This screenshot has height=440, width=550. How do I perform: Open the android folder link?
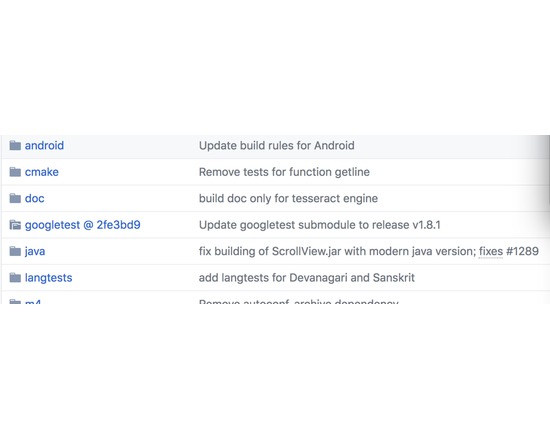pos(44,145)
